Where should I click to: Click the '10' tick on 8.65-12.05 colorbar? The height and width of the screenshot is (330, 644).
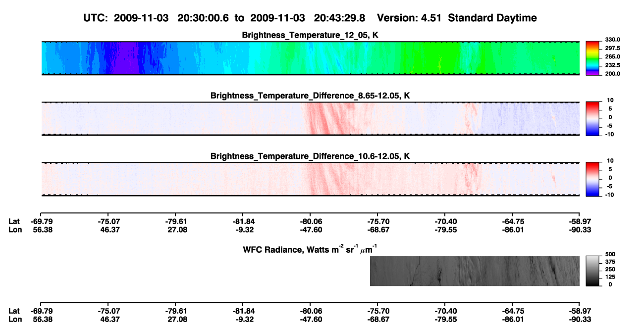coord(610,100)
